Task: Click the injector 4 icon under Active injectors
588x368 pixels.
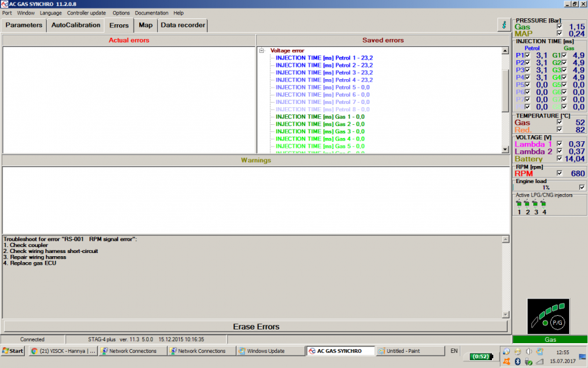Action: [x=544, y=203]
